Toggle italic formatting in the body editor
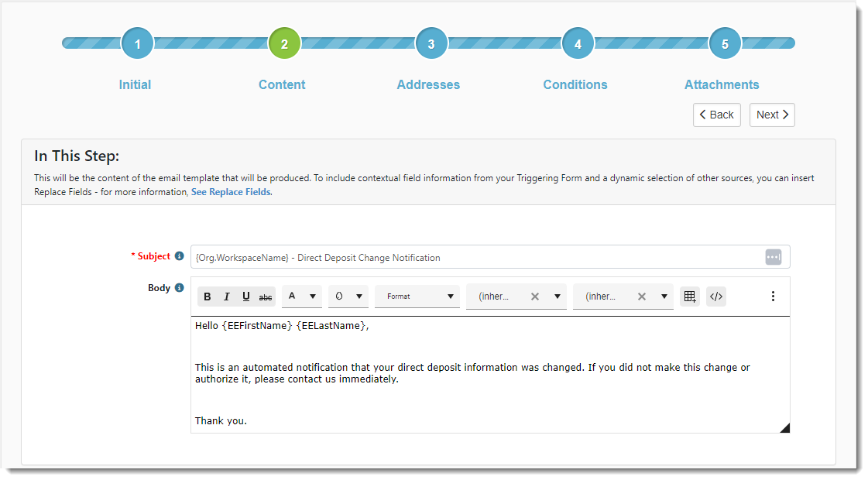868x480 pixels. pos(227,297)
